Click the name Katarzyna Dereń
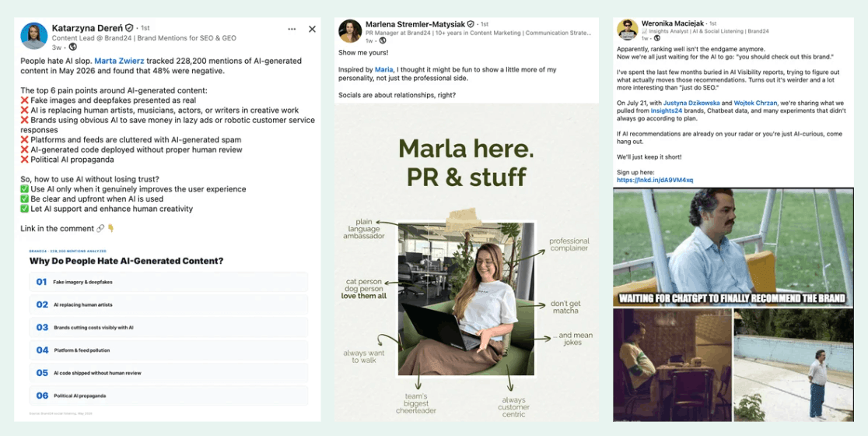Screen dimensions: 868x436 87,28
